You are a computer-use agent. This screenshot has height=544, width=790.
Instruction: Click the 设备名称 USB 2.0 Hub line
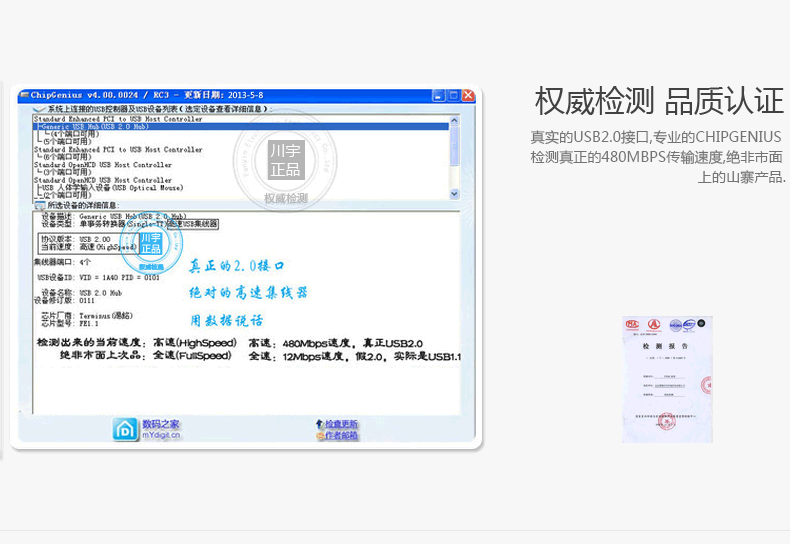pyautogui.click(x=82, y=293)
